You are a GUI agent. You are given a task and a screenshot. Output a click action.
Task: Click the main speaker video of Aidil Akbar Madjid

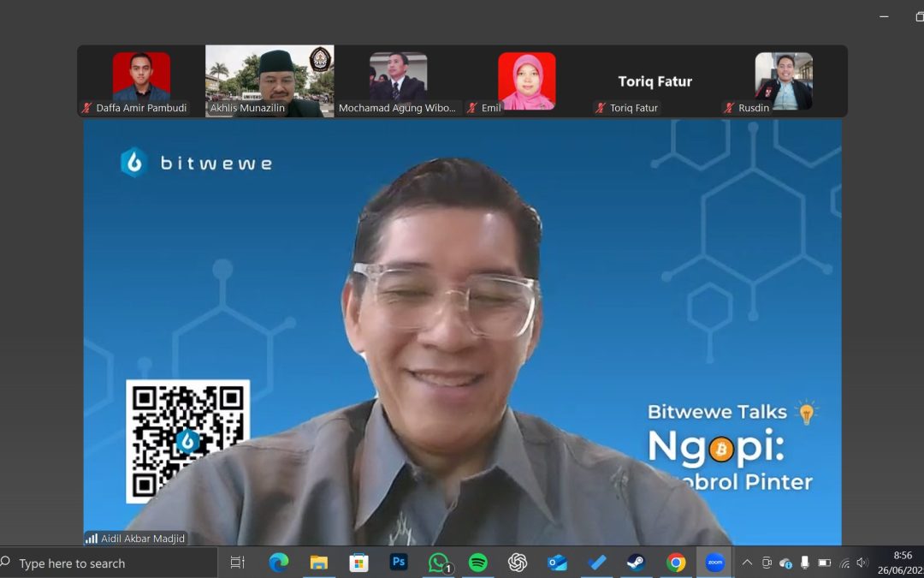(x=462, y=332)
